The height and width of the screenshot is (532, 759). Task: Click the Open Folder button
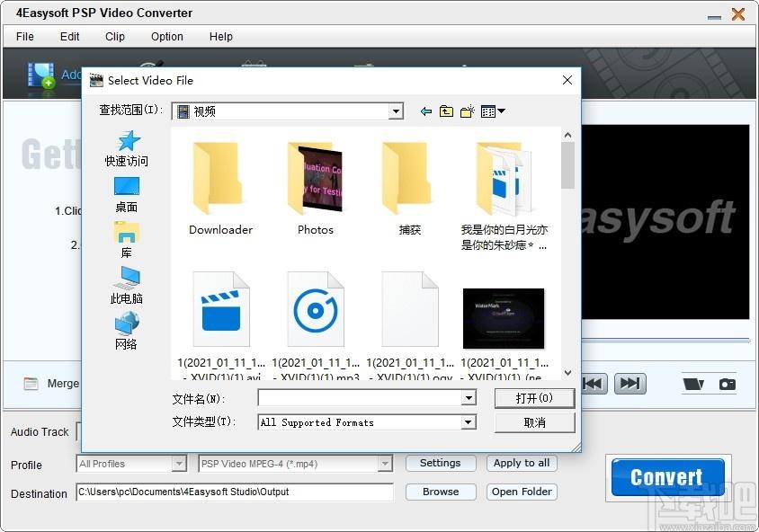pyautogui.click(x=522, y=492)
